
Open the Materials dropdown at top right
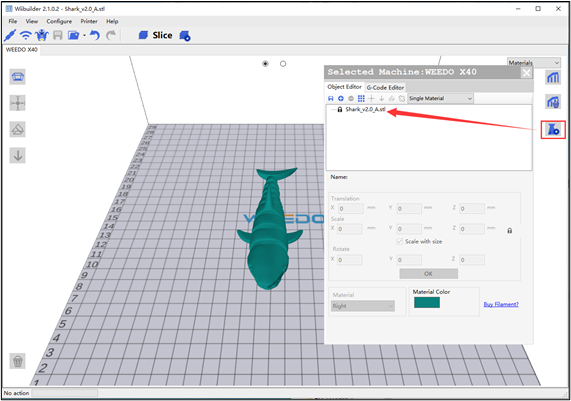pyautogui.click(x=533, y=63)
